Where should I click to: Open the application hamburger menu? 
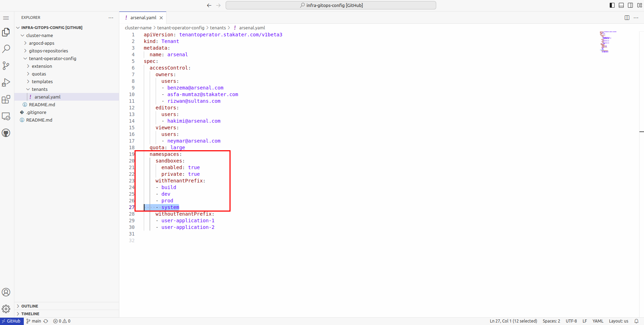coord(6,18)
